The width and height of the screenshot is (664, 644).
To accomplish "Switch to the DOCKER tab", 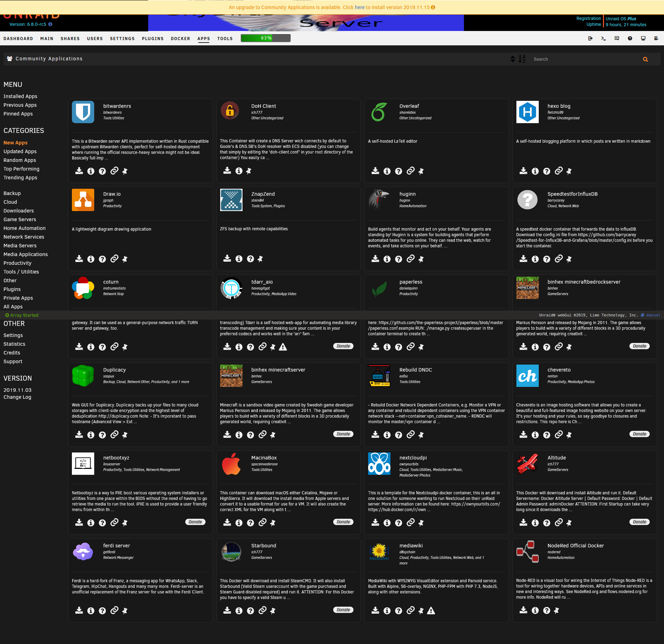I will [x=180, y=39].
